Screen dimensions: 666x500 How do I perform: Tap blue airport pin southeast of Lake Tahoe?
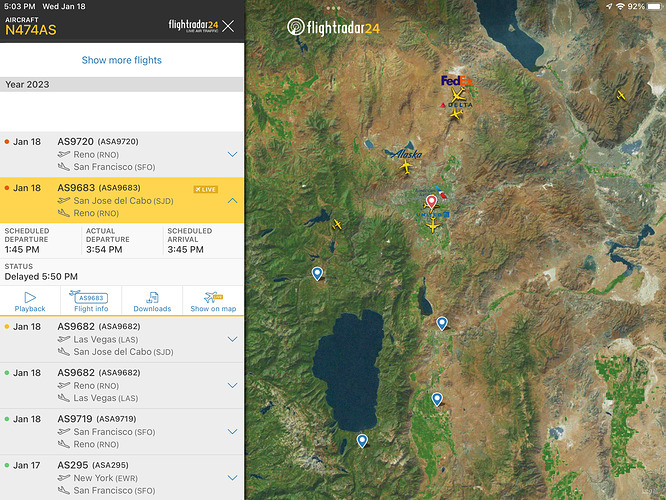pos(437,399)
